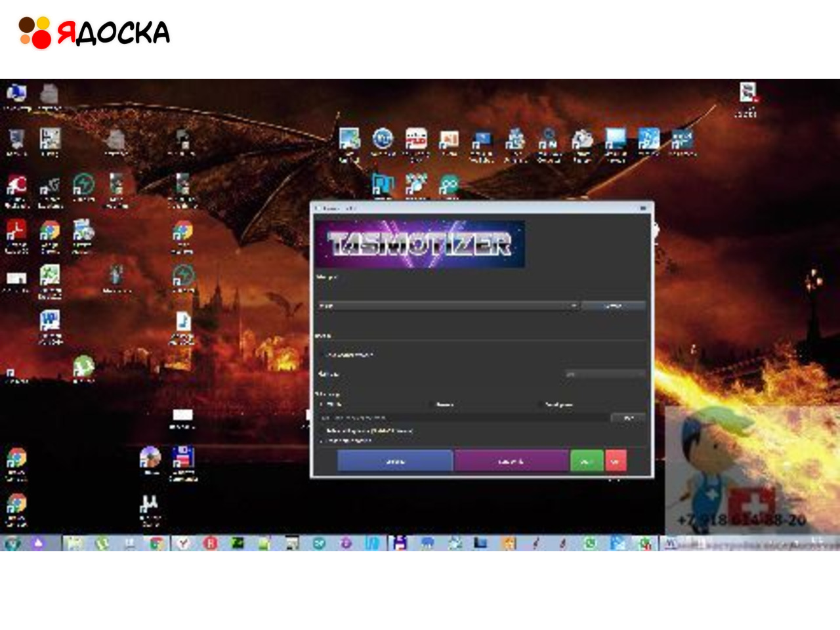Click the green Get IP button
This screenshot has height=630, width=840.
tap(587, 461)
